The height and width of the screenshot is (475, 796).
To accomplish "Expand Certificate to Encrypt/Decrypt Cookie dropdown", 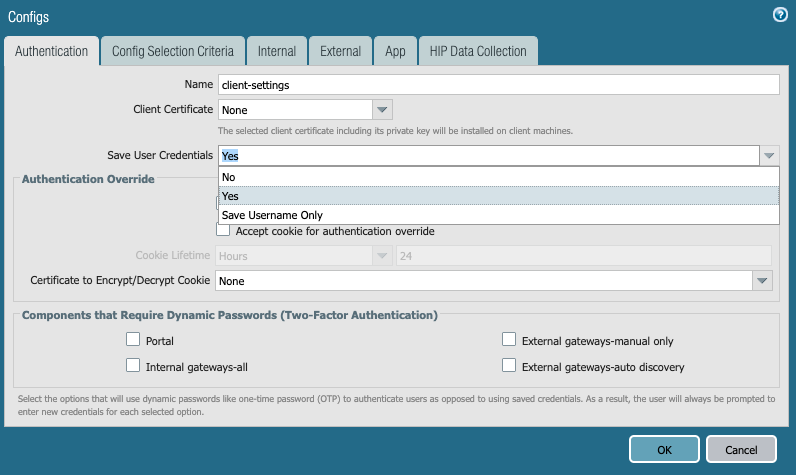I will (763, 281).
